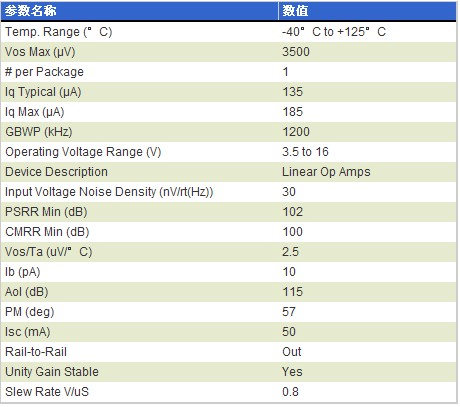460x407 pixels.
Task: Click the 'Iq Typical (µA)' label
Action: [43, 92]
